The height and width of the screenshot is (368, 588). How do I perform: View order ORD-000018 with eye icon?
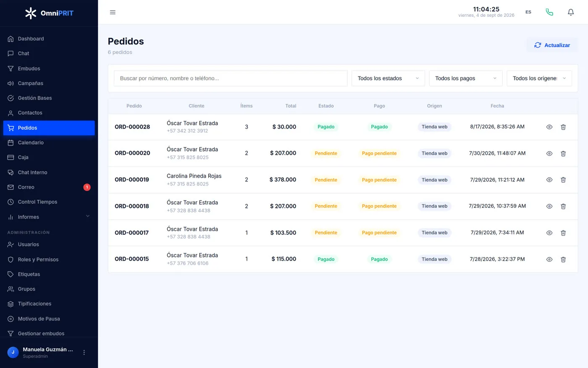(x=549, y=206)
